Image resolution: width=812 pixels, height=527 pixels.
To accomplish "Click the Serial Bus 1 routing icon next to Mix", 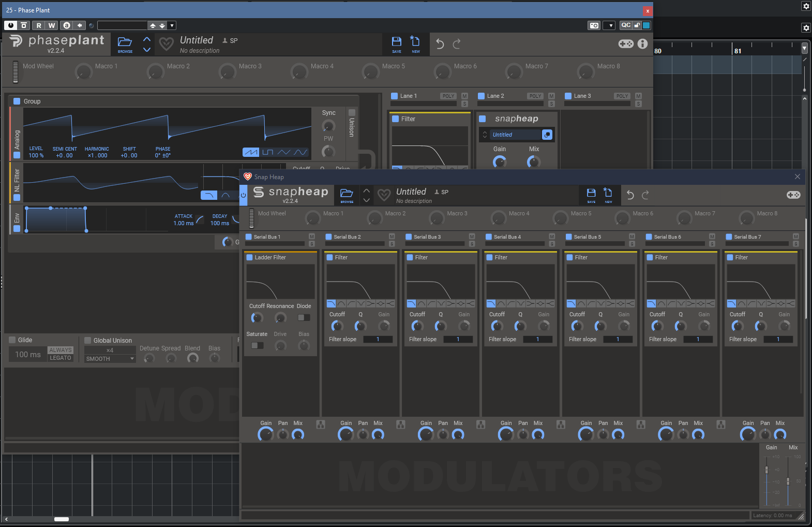I will (x=321, y=424).
